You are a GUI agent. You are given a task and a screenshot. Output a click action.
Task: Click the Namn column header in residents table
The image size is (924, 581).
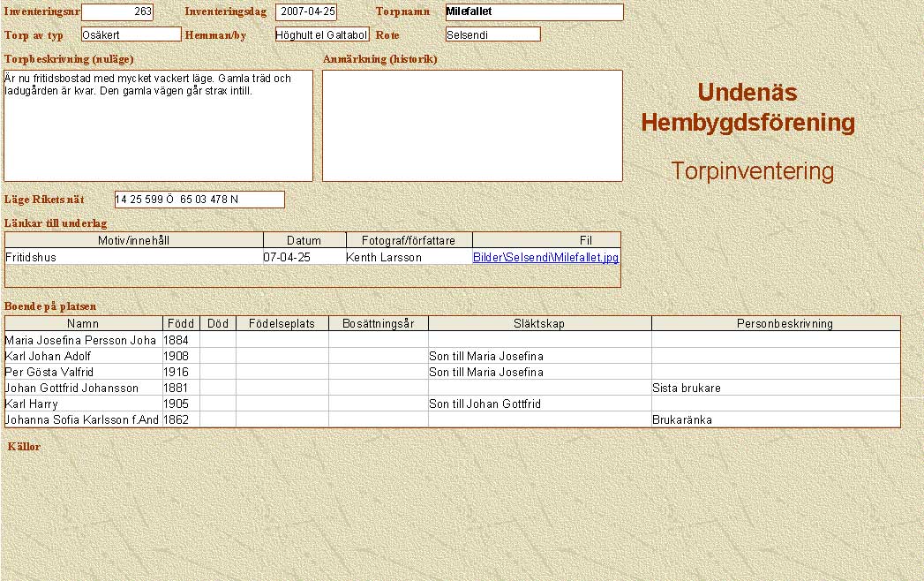(x=83, y=324)
